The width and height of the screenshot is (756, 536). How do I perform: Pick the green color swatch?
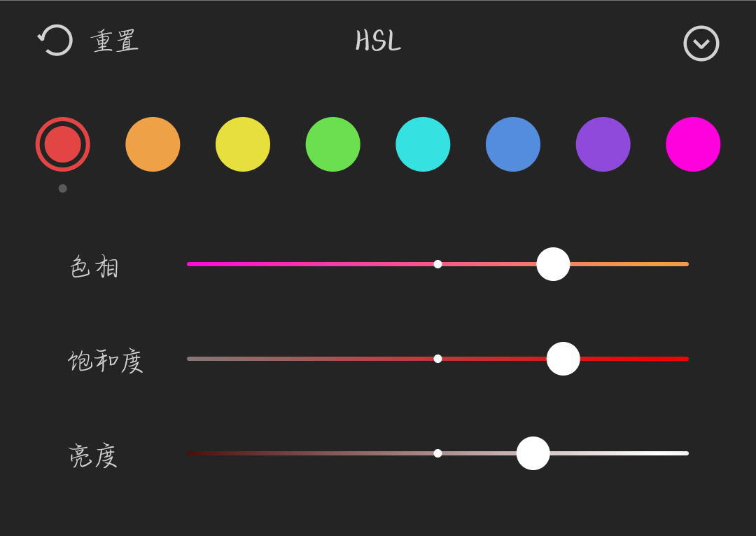pos(333,144)
